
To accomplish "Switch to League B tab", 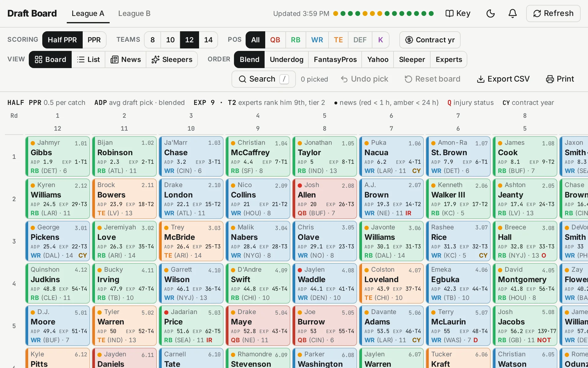I will tap(134, 13).
